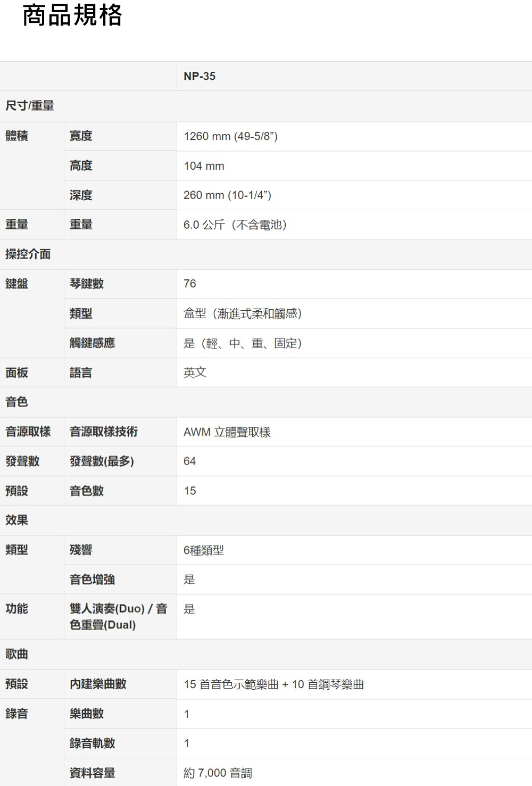Select the 音源取樣 category cell
The image size is (532, 786).
coord(32,432)
